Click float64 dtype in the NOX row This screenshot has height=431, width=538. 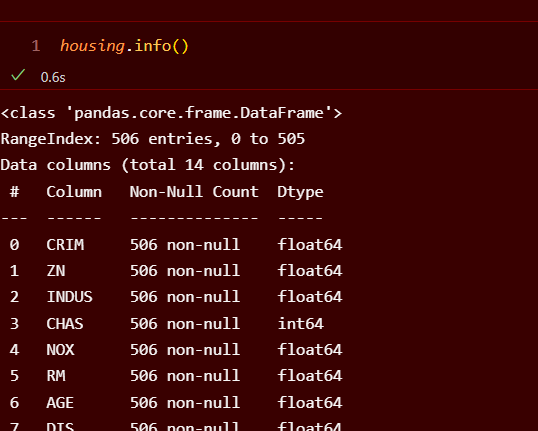pyautogui.click(x=310, y=350)
